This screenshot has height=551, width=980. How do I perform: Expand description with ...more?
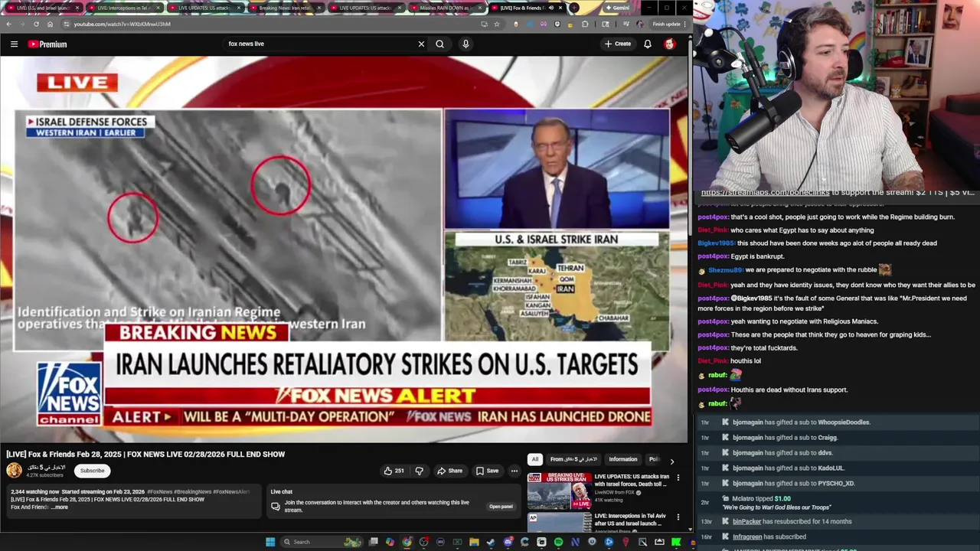pos(59,507)
